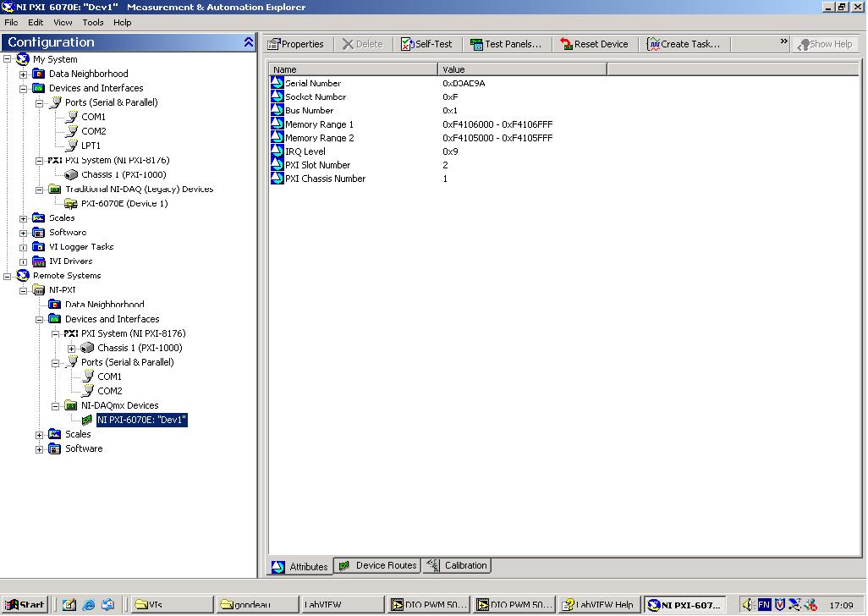Click the VI Logger Tasks icon
868x616 pixels.
[x=38, y=247]
